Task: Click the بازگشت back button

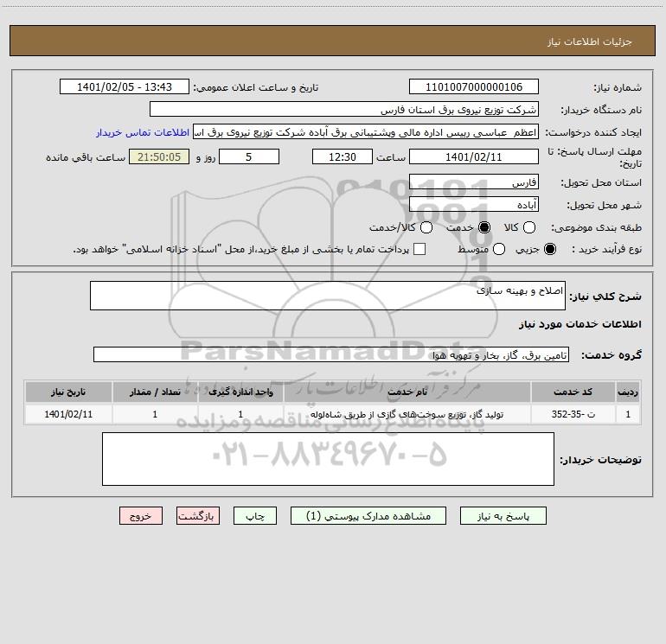Action: click(198, 516)
